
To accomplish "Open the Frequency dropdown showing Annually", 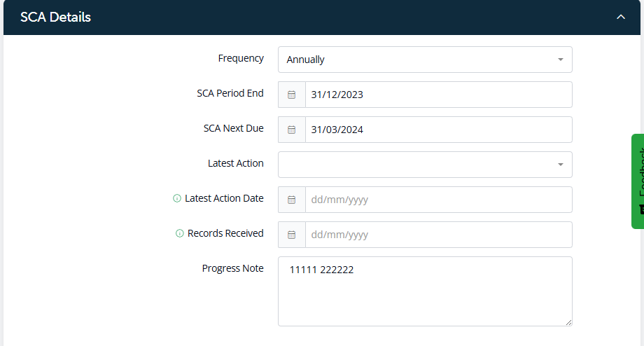I will [425, 60].
